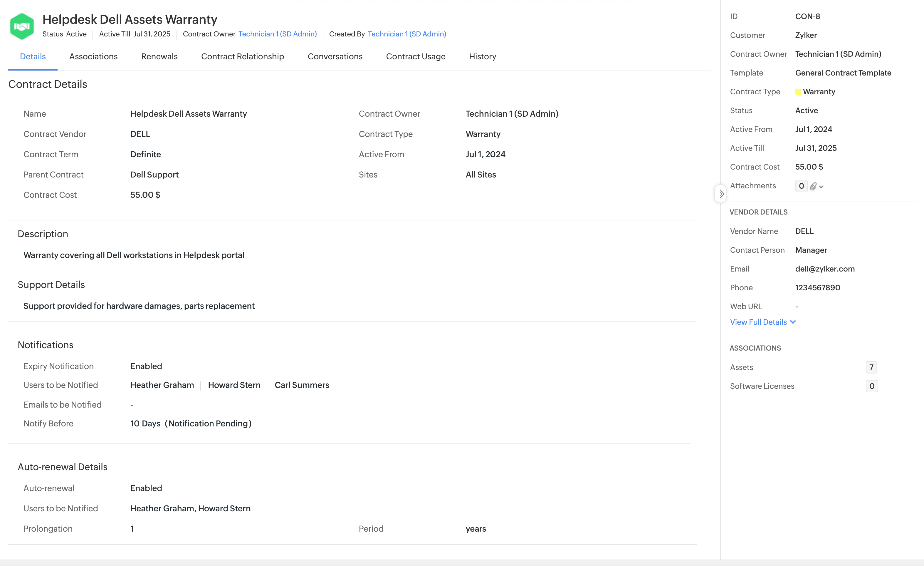Screen dimensions: 924x566
Task: Go to Contract Relationship tab
Action: (242, 56)
